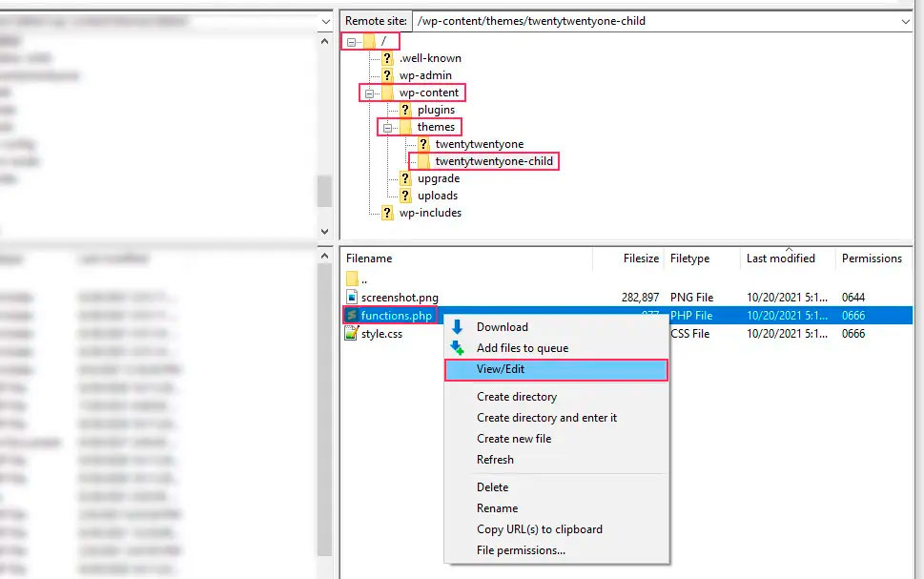Select File permissions... in context menu
Screen dimensions: 924x579
521,550
